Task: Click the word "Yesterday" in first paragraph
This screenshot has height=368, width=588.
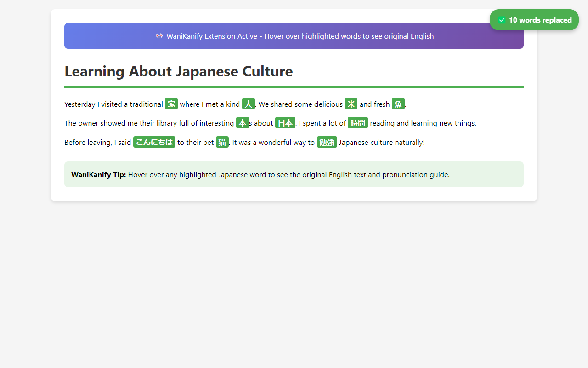Action: 79,104
